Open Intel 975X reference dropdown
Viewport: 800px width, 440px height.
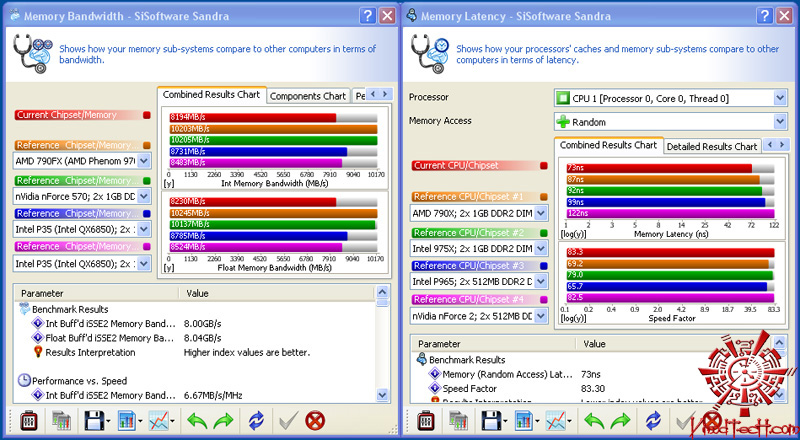(x=541, y=249)
